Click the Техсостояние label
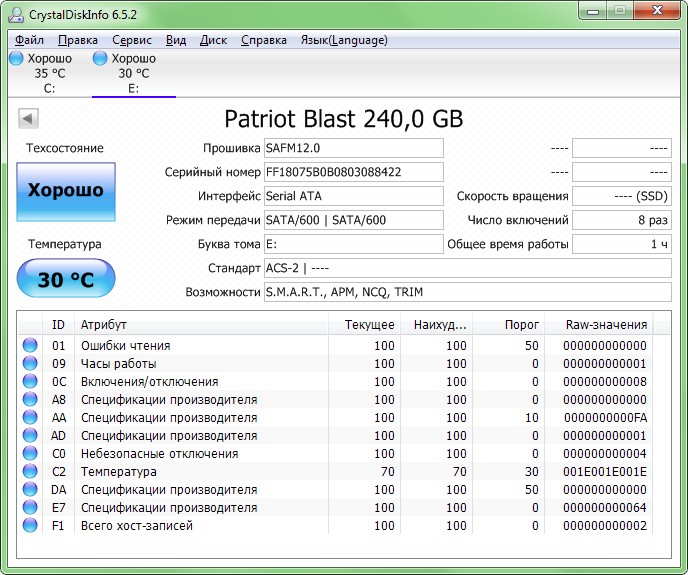The image size is (688, 575). click(65, 148)
